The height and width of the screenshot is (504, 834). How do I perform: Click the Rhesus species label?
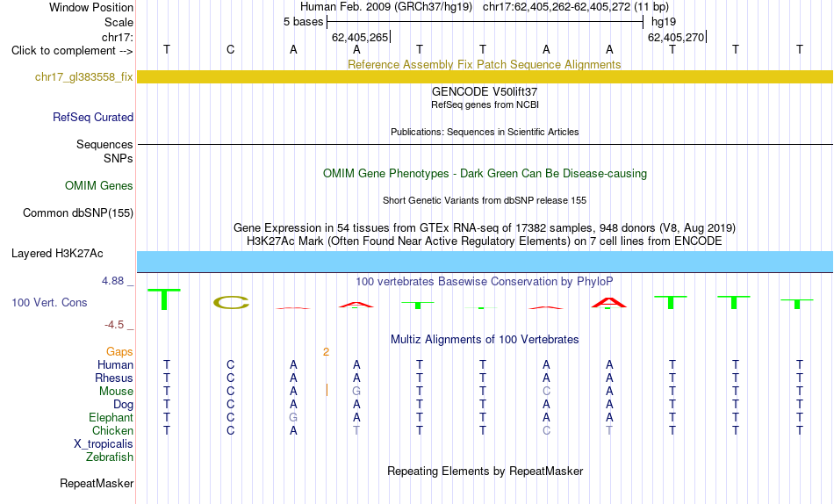coord(114,378)
